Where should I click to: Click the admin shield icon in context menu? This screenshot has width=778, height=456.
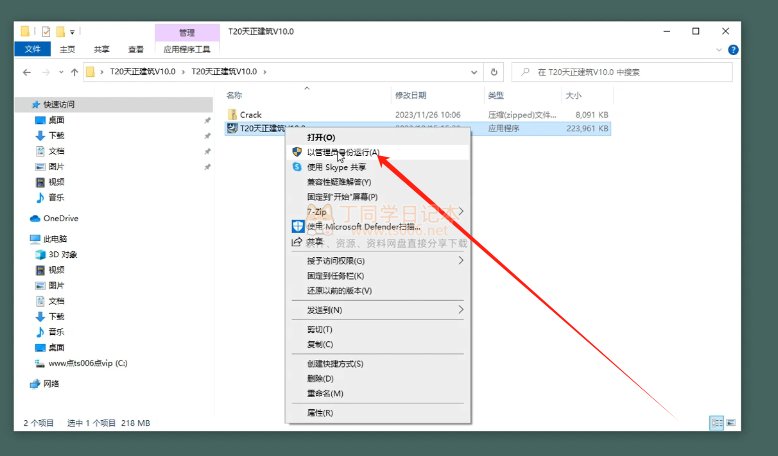point(297,152)
